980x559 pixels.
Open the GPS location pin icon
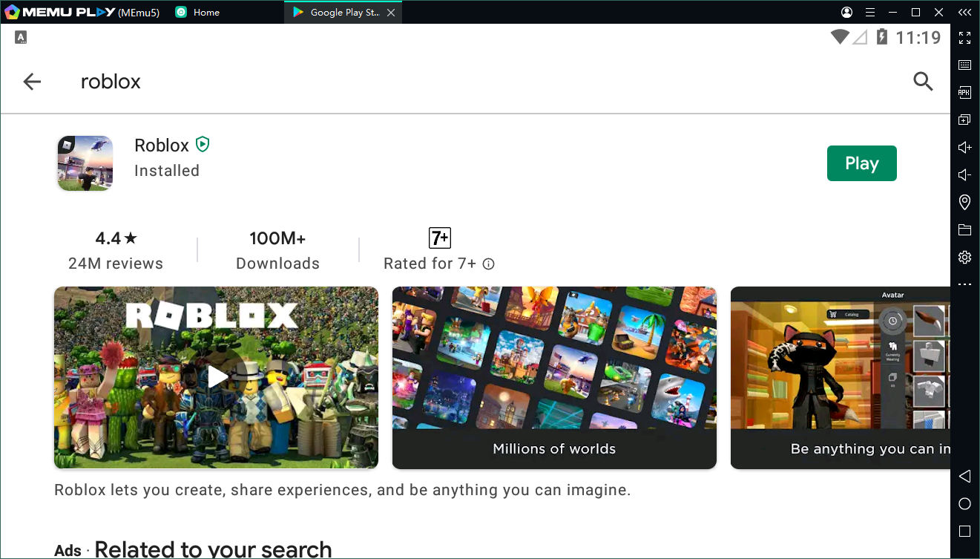(964, 202)
